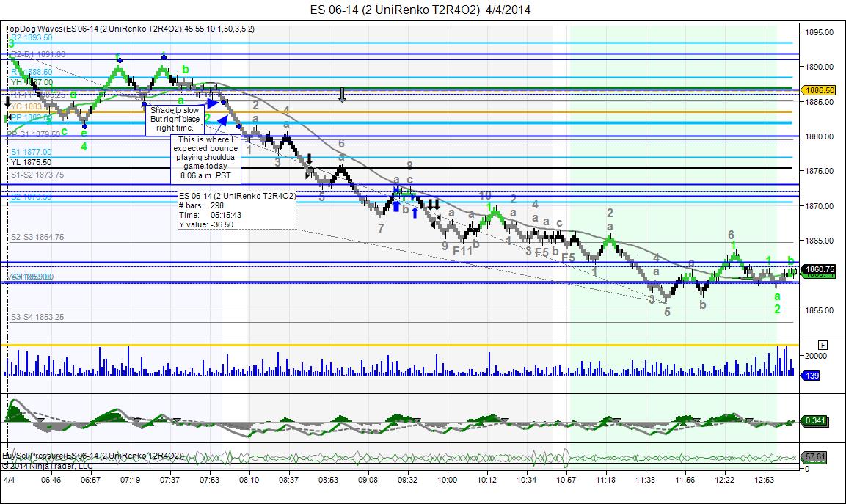Click the gray '10' wave label
The image size is (846, 504).
point(485,195)
